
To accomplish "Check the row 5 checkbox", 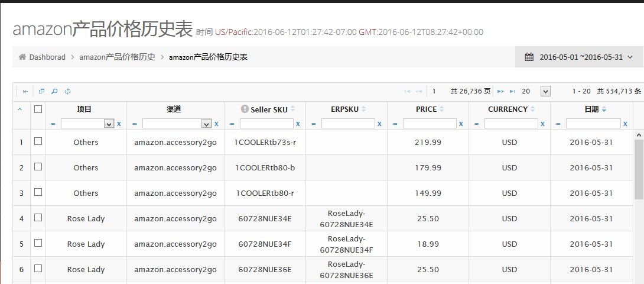I will (38, 243).
